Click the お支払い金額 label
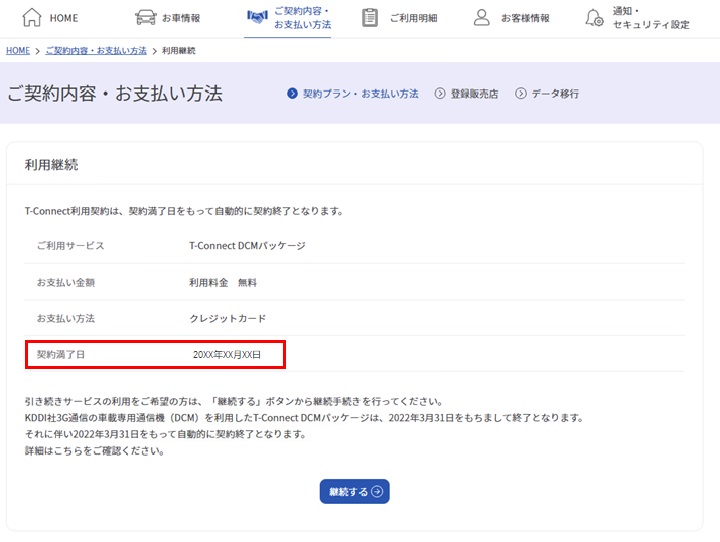This screenshot has width=720, height=542. 66,282
